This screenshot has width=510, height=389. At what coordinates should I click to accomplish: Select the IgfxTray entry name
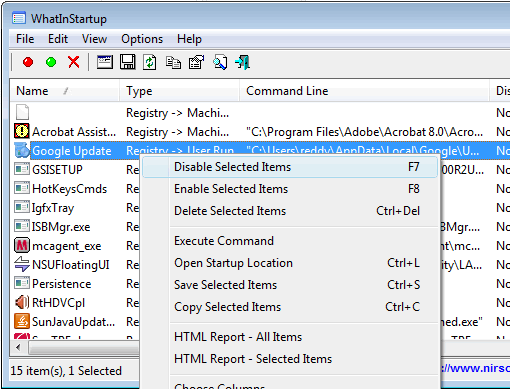coord(53,208)
